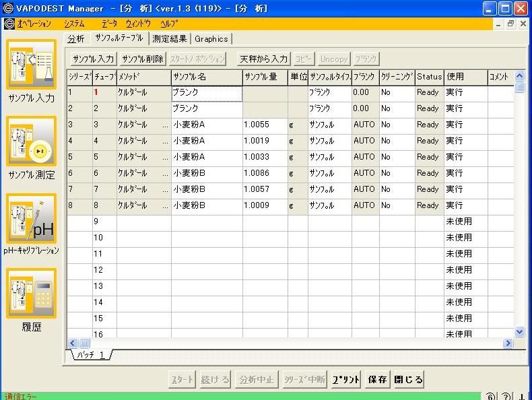Open the データ menu
The image size is (532, 400).
[110, 24]
